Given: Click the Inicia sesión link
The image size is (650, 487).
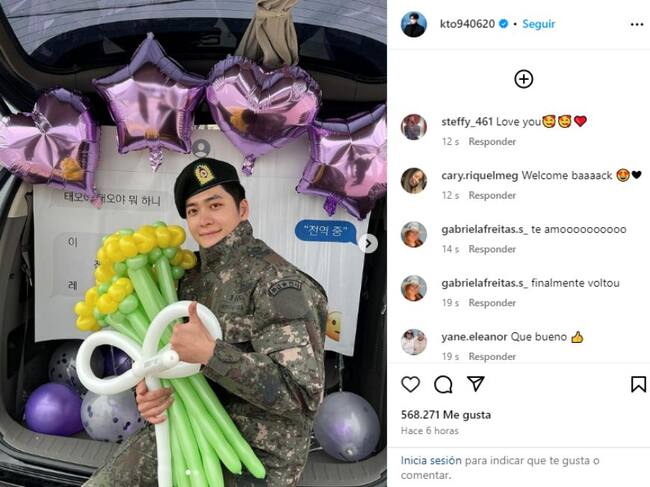Looking at the screenshot, I should 431,460.
